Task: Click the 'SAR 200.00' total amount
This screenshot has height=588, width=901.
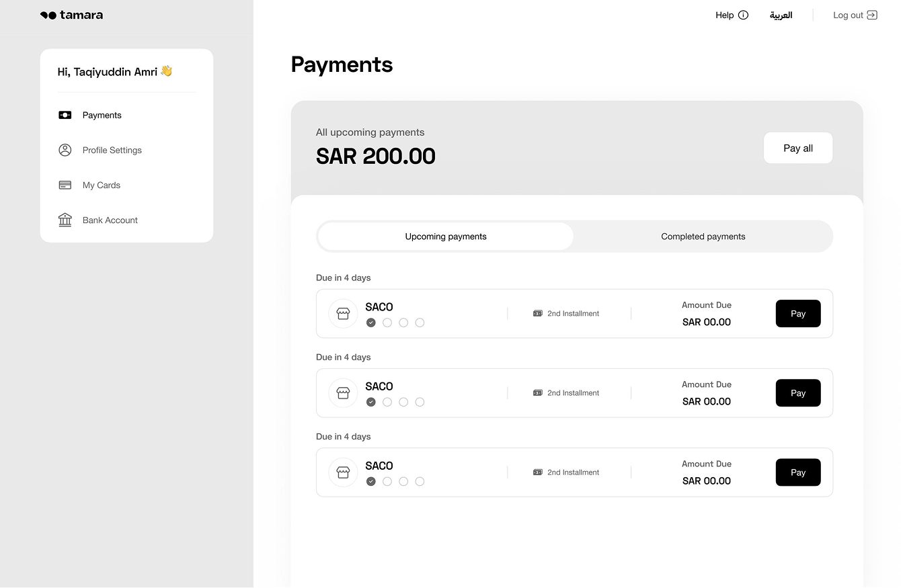Action: (376, 157)
